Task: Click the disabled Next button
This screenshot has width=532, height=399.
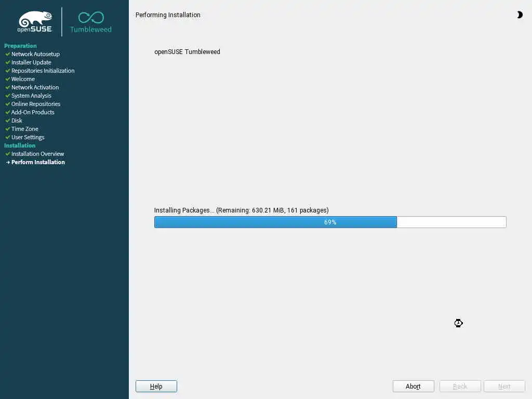Action: (504, 386)
